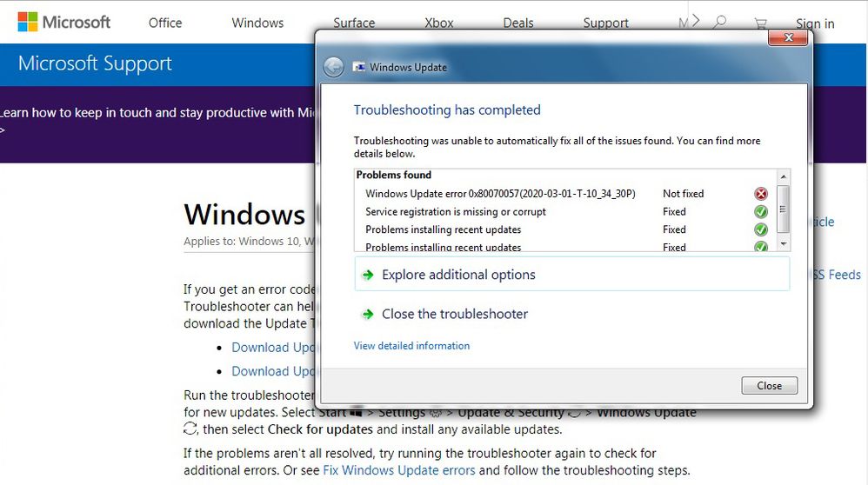Click Problems found header
This screenshot has height=485, width=868.
(394, 175)
